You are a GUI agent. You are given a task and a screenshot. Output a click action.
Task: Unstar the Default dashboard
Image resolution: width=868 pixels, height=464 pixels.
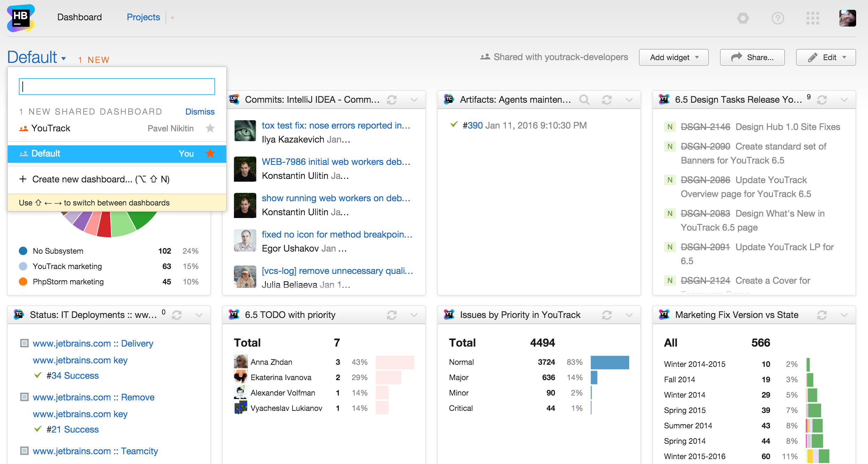point(210,153)
